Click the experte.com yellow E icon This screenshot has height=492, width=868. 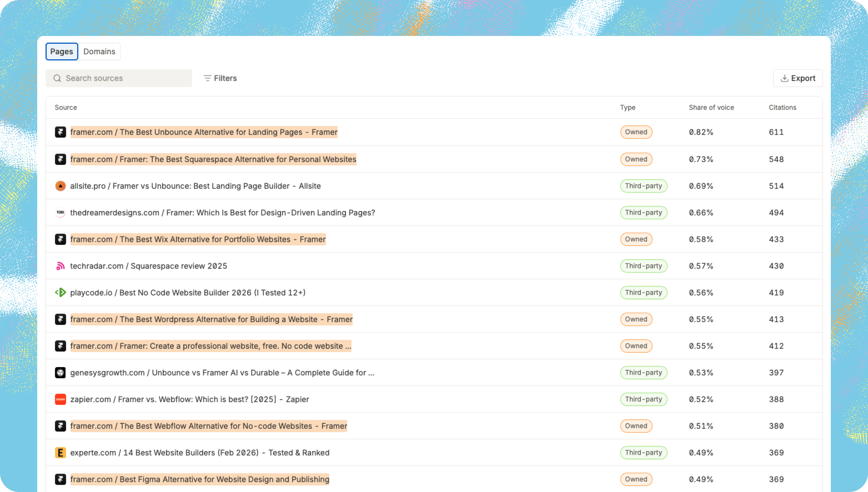60,453
